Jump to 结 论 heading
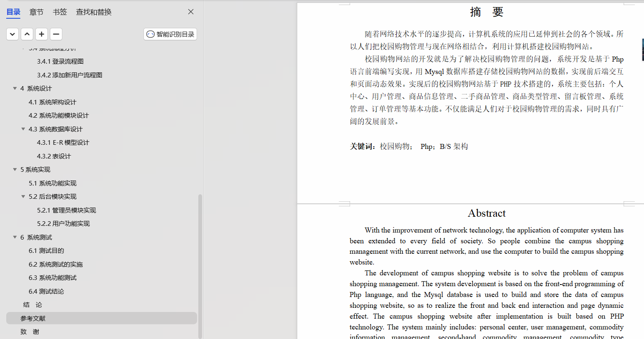This screenshot has height=339, width=644. (x=32, y=304)
